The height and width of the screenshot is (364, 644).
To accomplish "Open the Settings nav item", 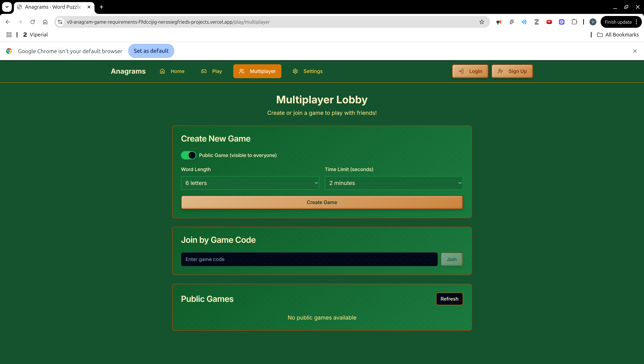I will pyautogui.click(x=308, y=71).
